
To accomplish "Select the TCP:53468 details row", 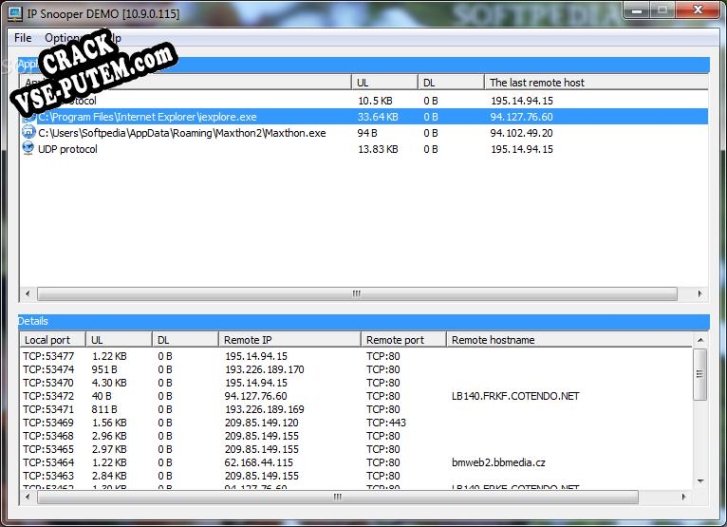I will pyautogui.click(x=356, y=436).
